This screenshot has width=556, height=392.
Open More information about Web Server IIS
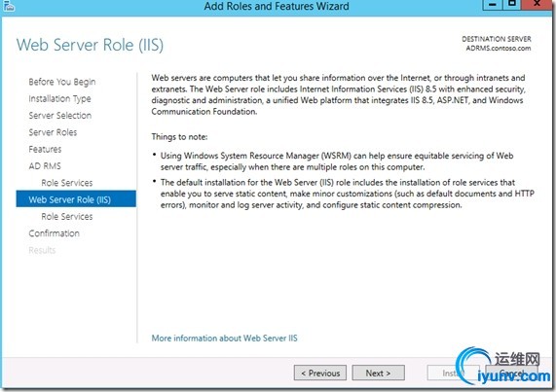click(225, 339)
